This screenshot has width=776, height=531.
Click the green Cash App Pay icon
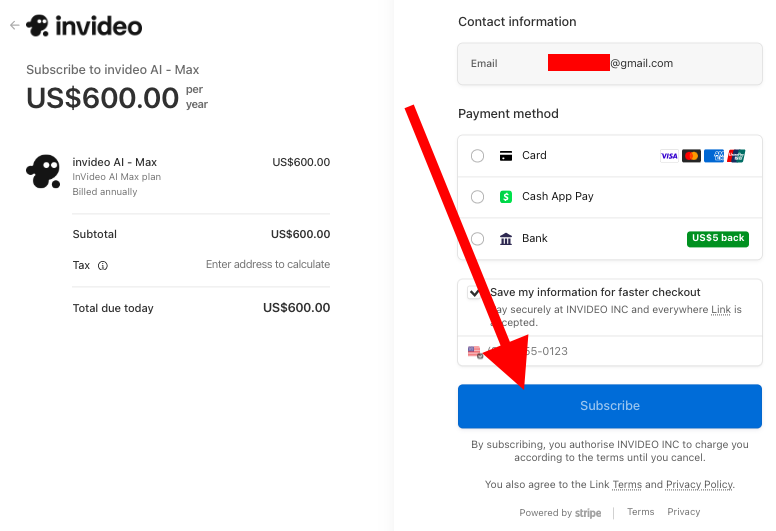point(506,197)
